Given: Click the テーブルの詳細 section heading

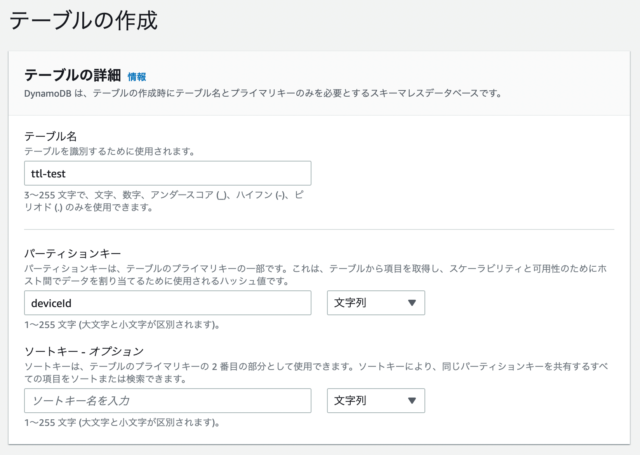Looking at the screenshot, I should (72, 76).
